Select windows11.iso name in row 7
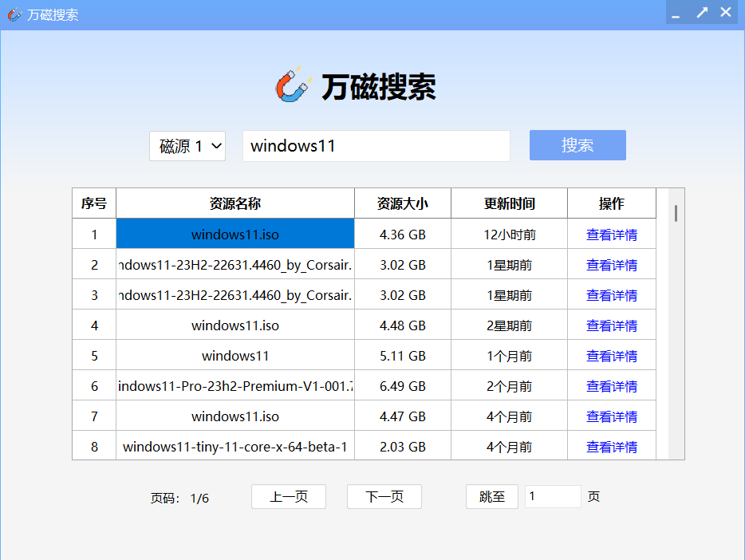Image resolution: width=745 pixels, height=560 pixels. 235,416
